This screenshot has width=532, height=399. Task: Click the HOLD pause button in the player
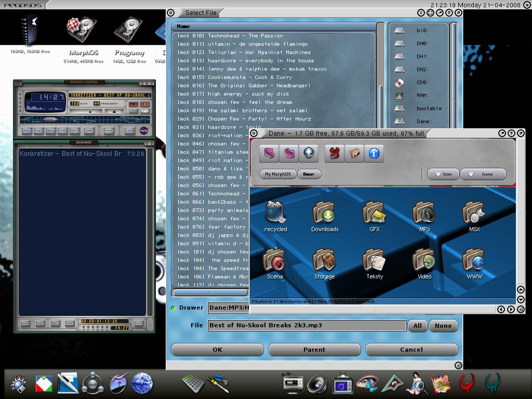[x=50, y=130]
